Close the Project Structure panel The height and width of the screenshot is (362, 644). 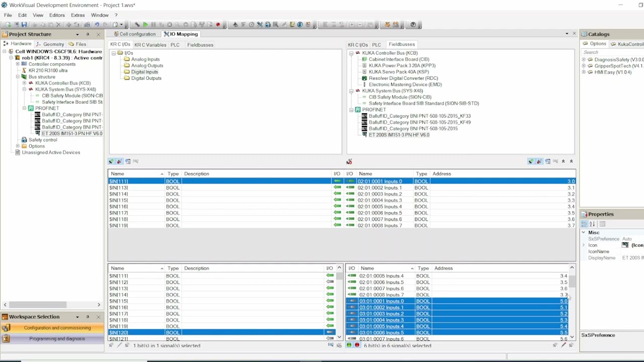(98, 34)
